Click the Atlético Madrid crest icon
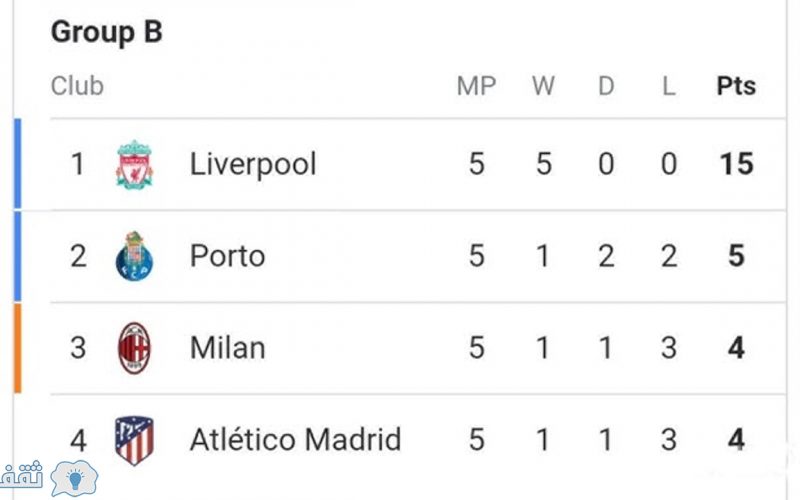Viewport: 800px width, 500px height. point(134,440)
